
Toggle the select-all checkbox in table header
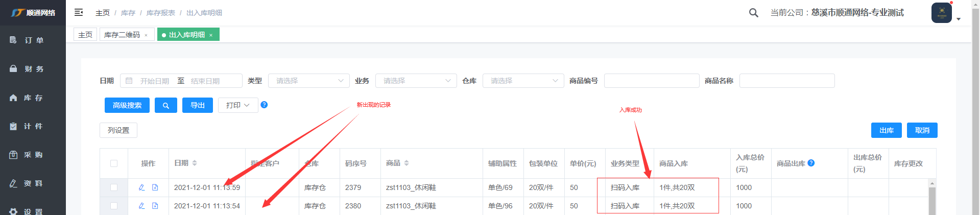[x=114, y=163]
